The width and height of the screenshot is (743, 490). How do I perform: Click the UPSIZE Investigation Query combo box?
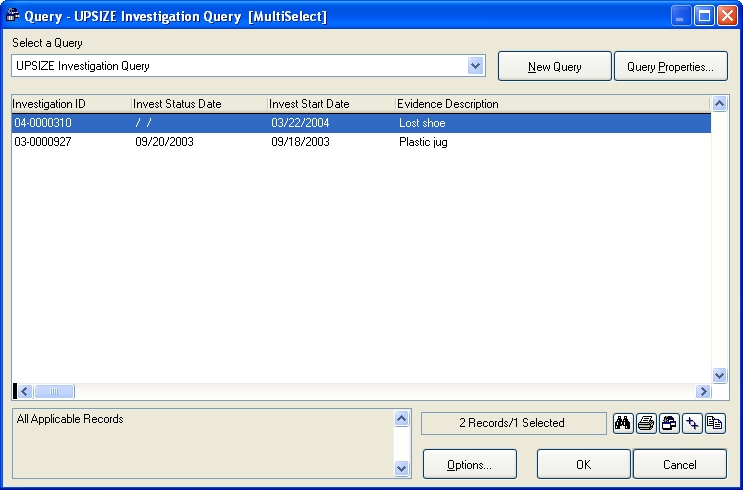pyautogui.click(x=248, y=66)
